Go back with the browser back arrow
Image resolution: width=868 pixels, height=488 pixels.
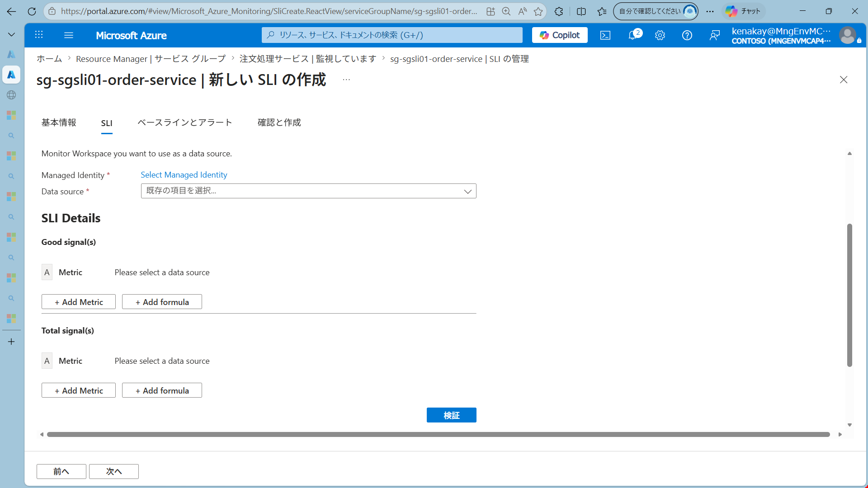(11, 11)
